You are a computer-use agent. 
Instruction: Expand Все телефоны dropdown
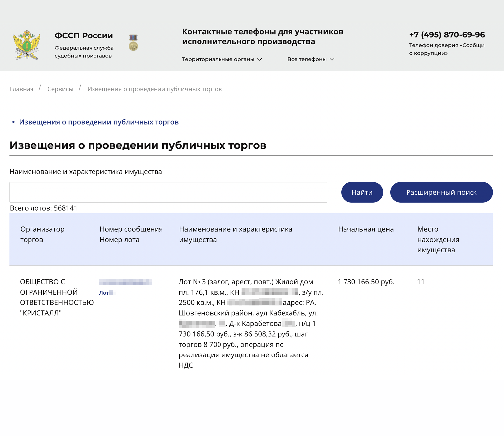[x=311, y=59]
